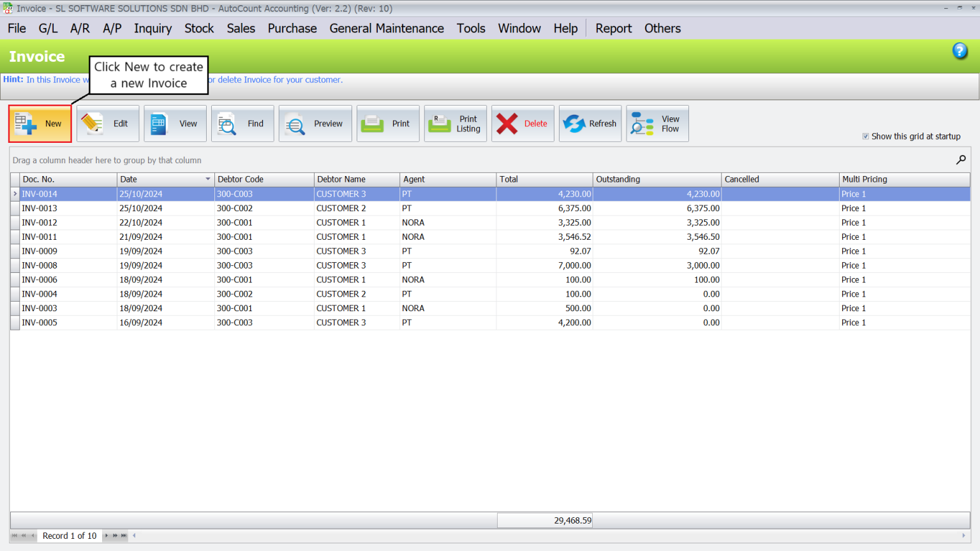This screenshot has height=551, width=980.
Task: Open the Sales menu
Action: [241, 28]
